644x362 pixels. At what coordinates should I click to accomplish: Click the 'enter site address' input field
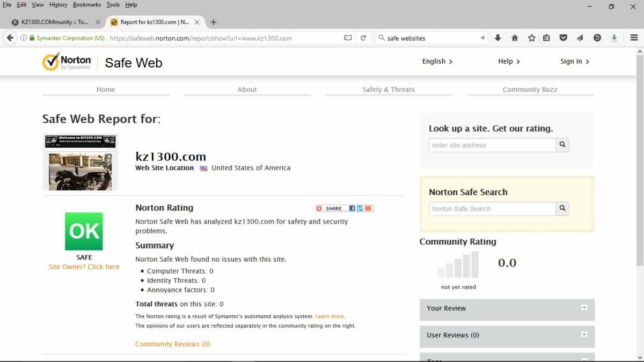[x=492, y=145]
